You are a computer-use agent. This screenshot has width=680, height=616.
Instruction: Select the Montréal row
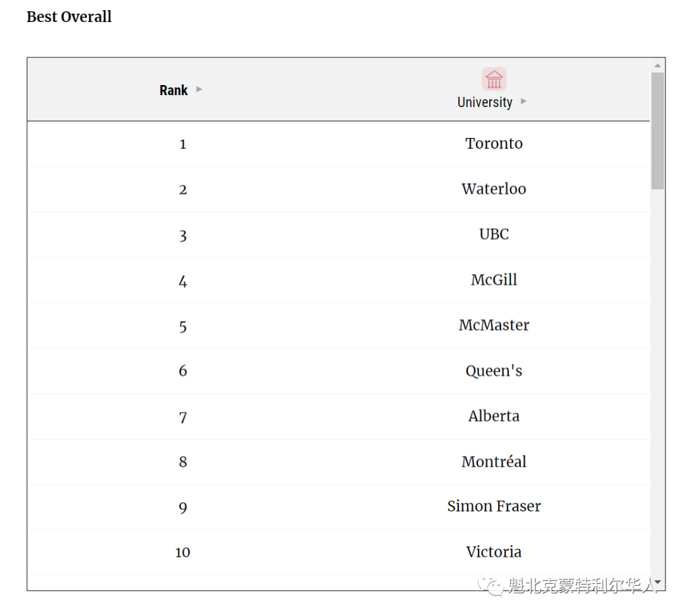point(339,462)
